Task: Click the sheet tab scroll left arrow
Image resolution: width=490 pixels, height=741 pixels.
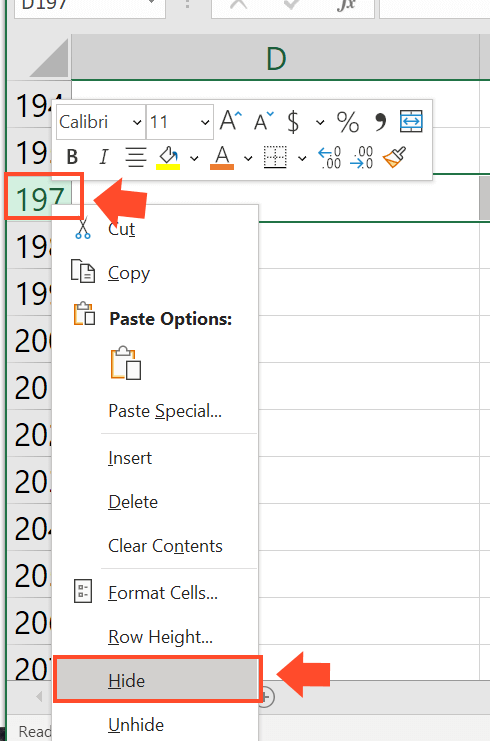Action: coord(39,696)
